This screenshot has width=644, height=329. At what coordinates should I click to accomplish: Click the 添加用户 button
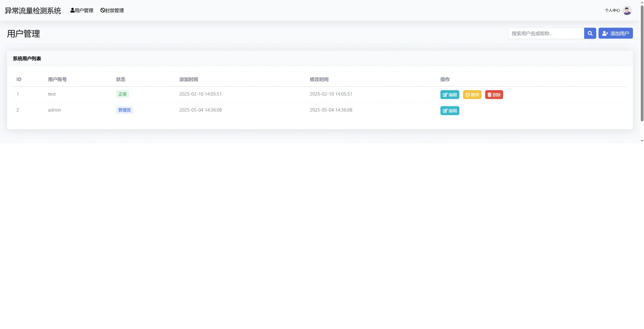point(615,33)
